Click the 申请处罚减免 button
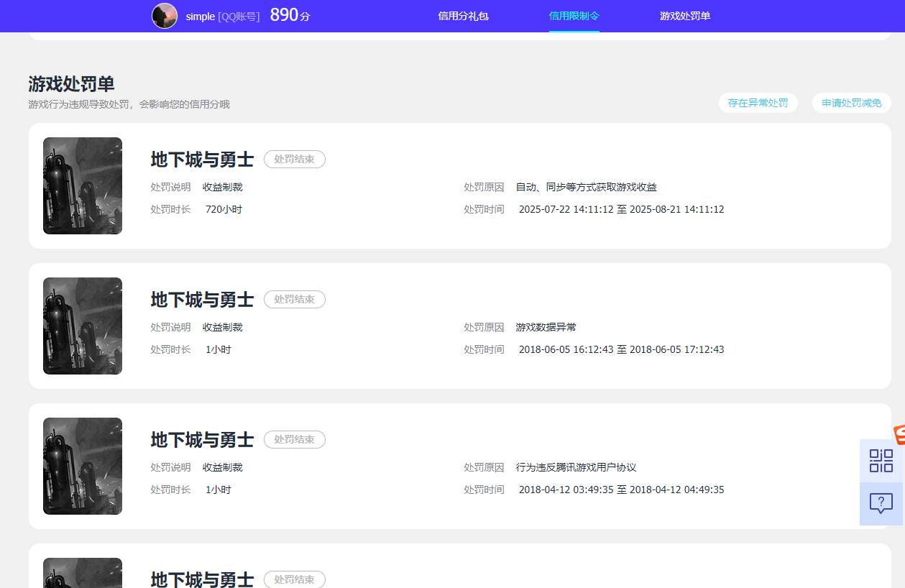 click(x=851, y=103)
